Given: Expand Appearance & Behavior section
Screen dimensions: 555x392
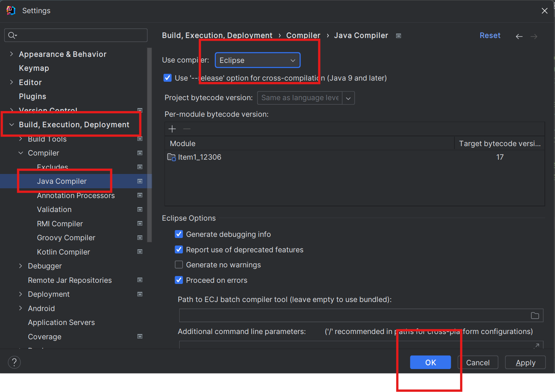Looking at the screenshot, I should click(x=11, y=54).
